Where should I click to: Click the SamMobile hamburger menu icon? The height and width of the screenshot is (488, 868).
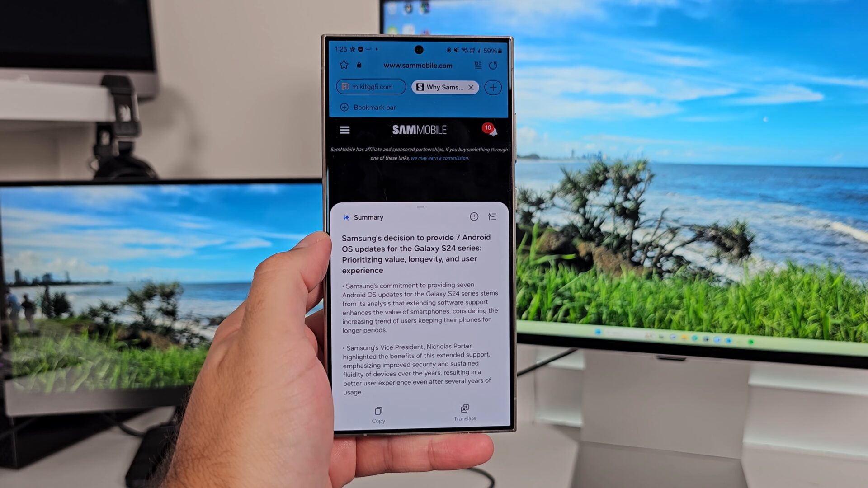[x=344, y=130]
